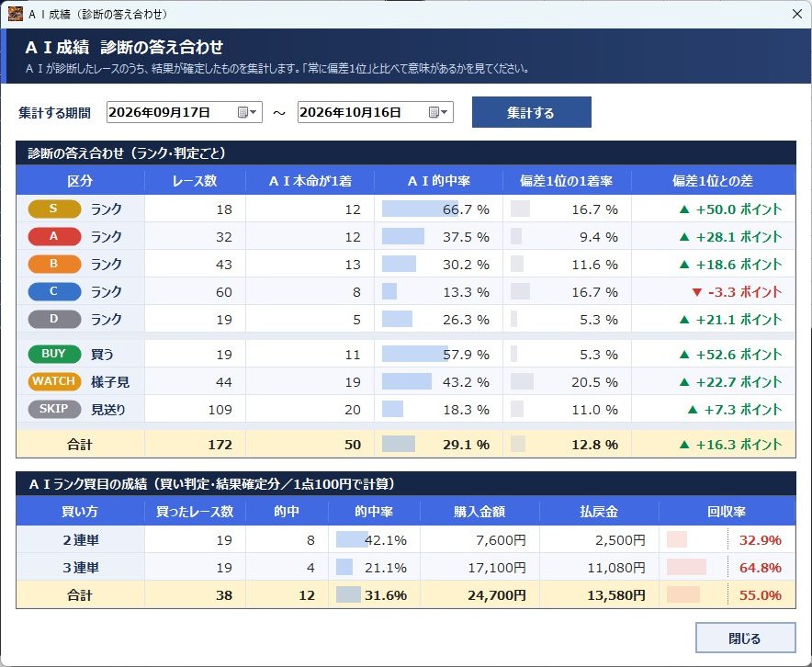Click the 閉じる button
The width and height of the screenshot is (812, 667).
(x=745, y=638)
